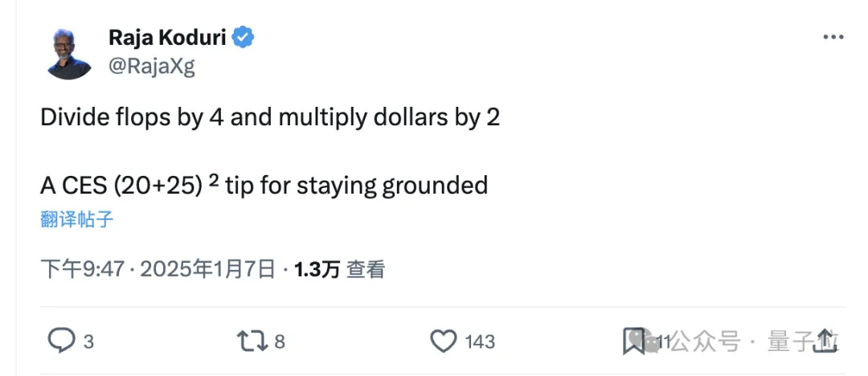Click the reply count number 3
Image resolution: width=868 pixels, height=376 pixels.
coord(88,342)
